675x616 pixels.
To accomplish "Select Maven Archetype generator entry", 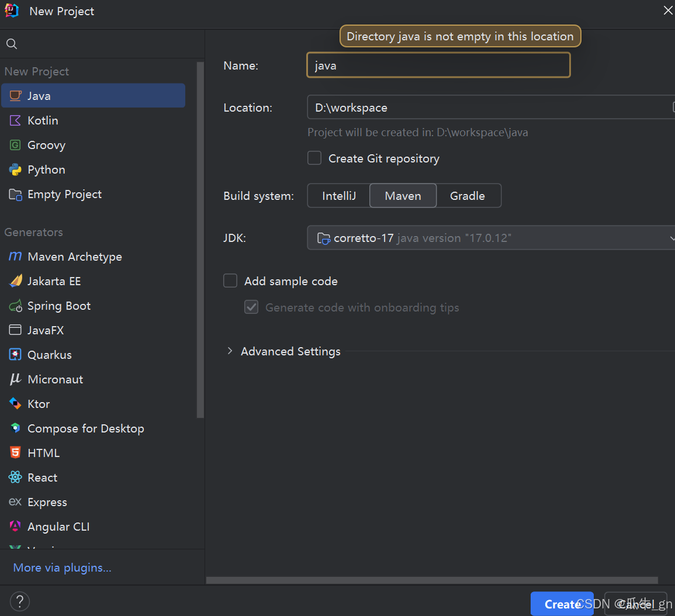I will [94, 257].
